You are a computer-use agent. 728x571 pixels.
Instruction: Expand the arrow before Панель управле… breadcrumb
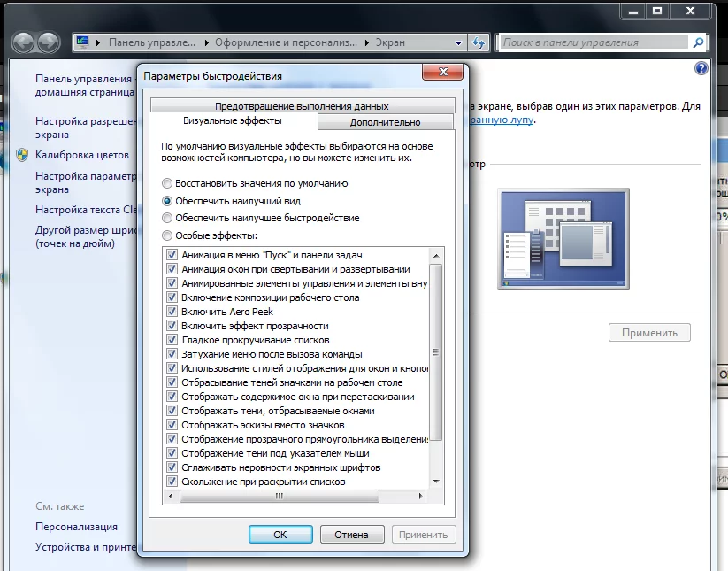98,42
